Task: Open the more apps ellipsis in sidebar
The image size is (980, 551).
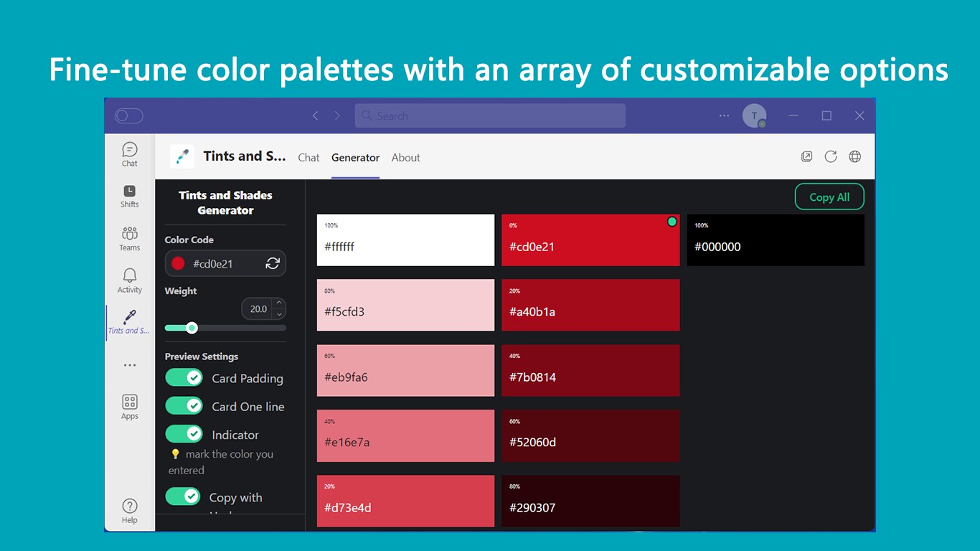Action: click(x=129, y=365)
